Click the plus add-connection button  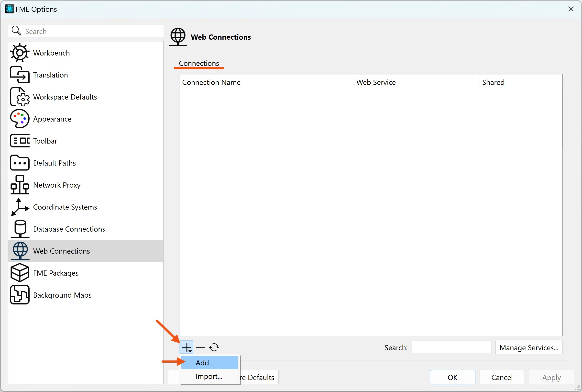[187, 347]
